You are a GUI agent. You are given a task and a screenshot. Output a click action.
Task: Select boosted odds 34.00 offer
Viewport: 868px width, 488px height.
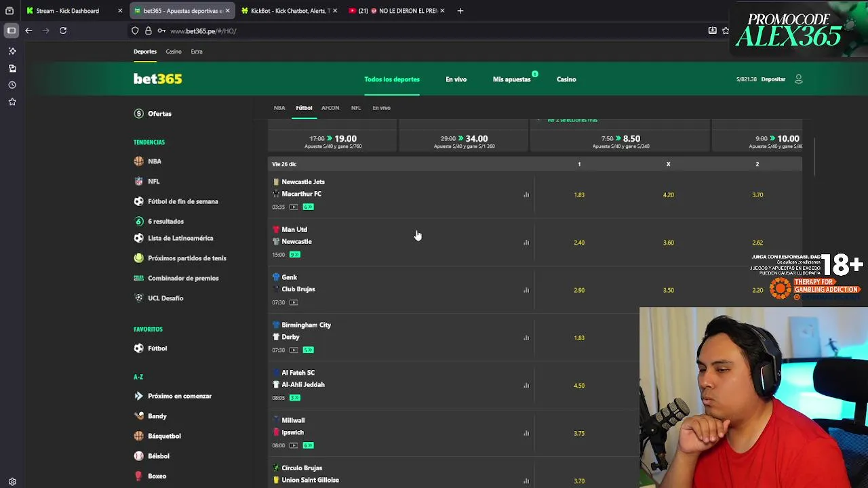click(x=464, y=140)
